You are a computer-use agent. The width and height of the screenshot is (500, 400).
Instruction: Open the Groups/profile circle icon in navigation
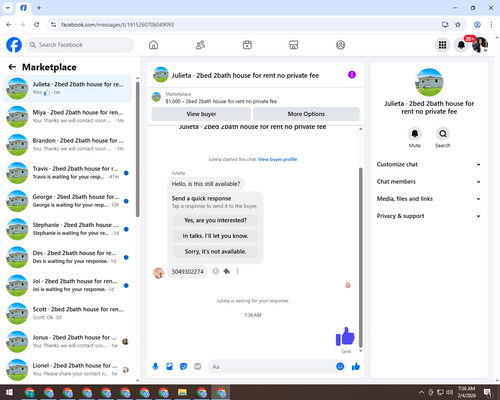tap(340, 45)
